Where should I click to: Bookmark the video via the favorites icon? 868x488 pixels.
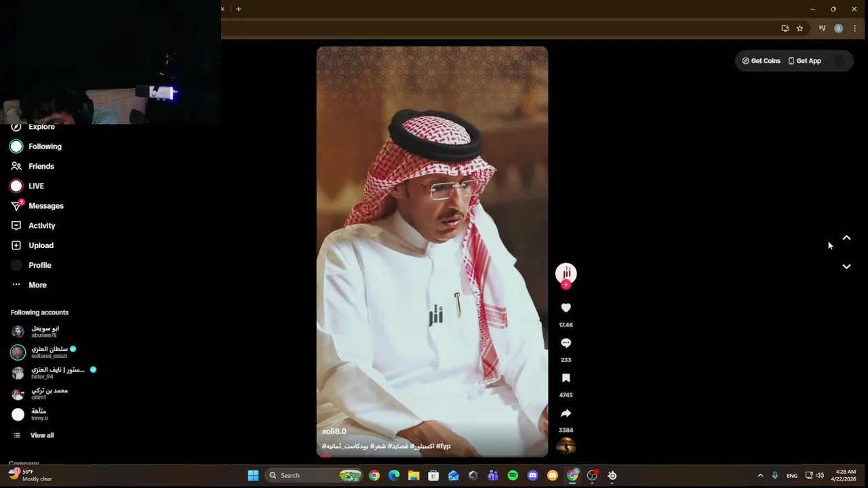pyautogui.click(x=566, y=378)
